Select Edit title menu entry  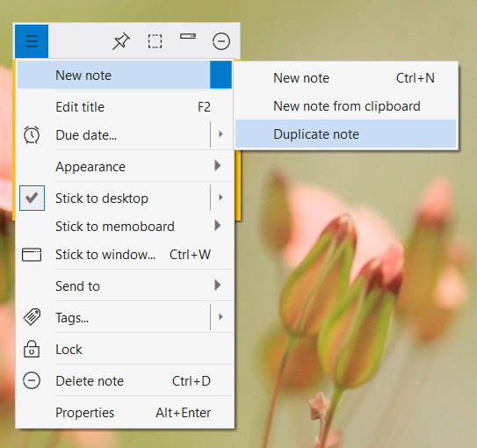coord(125,107)
